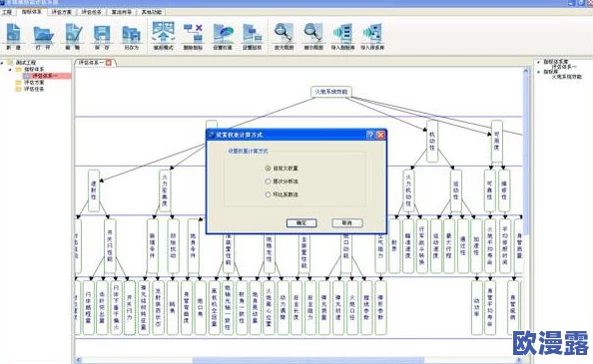Select 测试工程 root tree item
Viewport: 593px width, 364px height.
[x=26, y=62]
